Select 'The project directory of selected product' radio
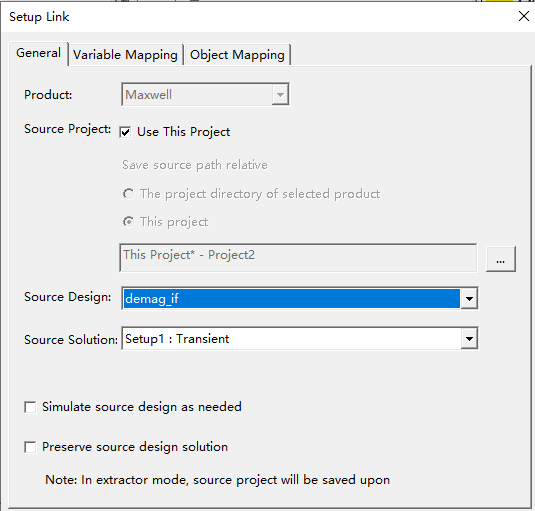This screenshot has width=535, height=511. 129,194
